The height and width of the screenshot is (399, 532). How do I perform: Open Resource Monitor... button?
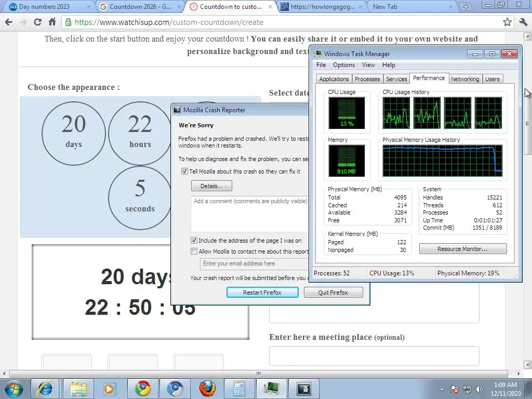(463, 249)
